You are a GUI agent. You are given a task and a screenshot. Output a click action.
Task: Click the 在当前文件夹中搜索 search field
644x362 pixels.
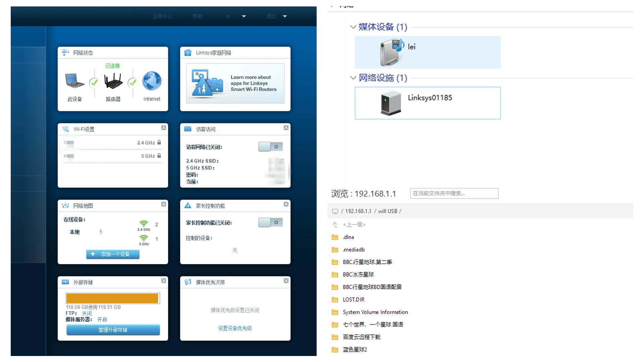pyautogui.click(x=454, y=193)
